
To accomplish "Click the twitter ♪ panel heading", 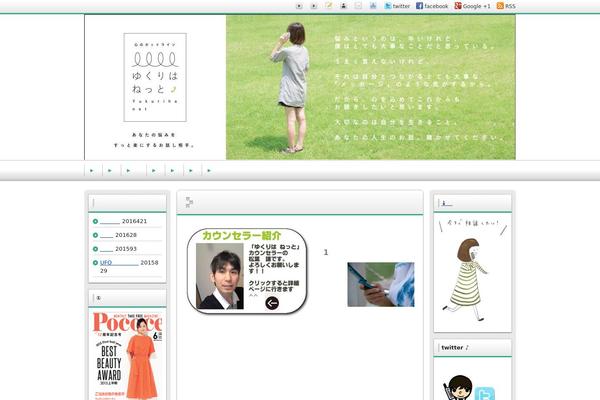I will [455, 348].
